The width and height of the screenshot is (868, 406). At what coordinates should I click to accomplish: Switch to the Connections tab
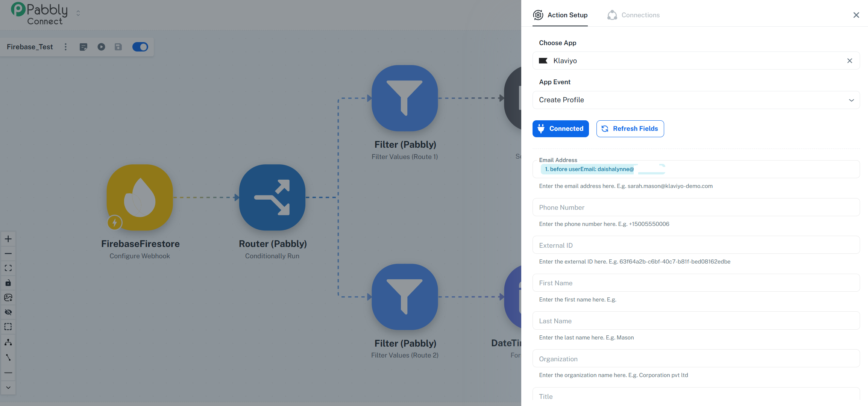pyautogui.click(x=633, y=15)
